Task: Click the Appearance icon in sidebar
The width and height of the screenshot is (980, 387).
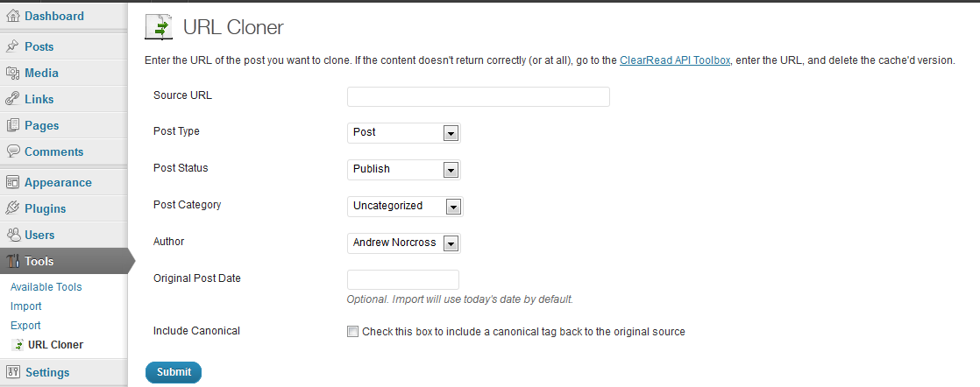Action: [x=12, y=182]
